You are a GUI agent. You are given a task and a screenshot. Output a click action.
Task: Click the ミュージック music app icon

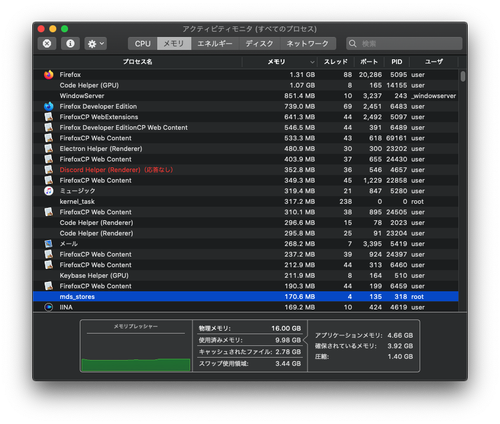tap(49, 191)
